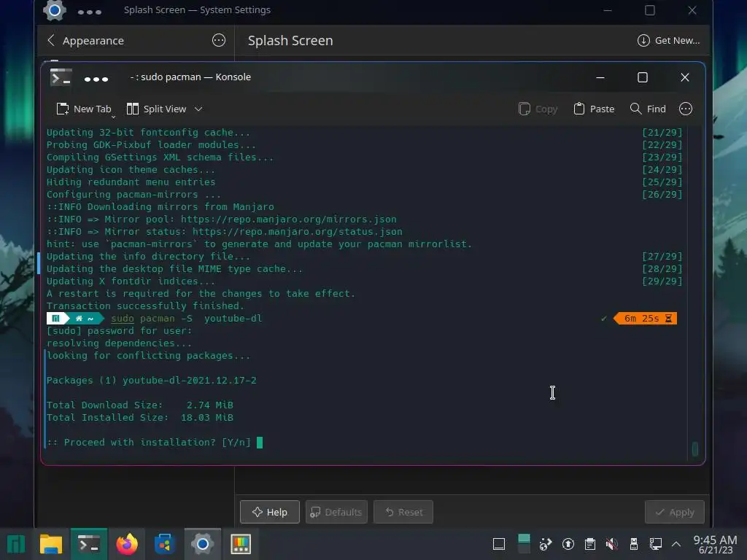This screenshot has width=747, height=560.
Task: Switch to System Settings from taskbar
Action: pos(203,544)
